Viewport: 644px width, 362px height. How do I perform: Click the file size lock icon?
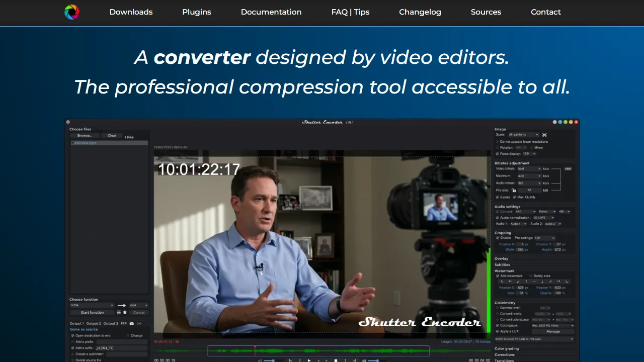[x=514, y=191]
